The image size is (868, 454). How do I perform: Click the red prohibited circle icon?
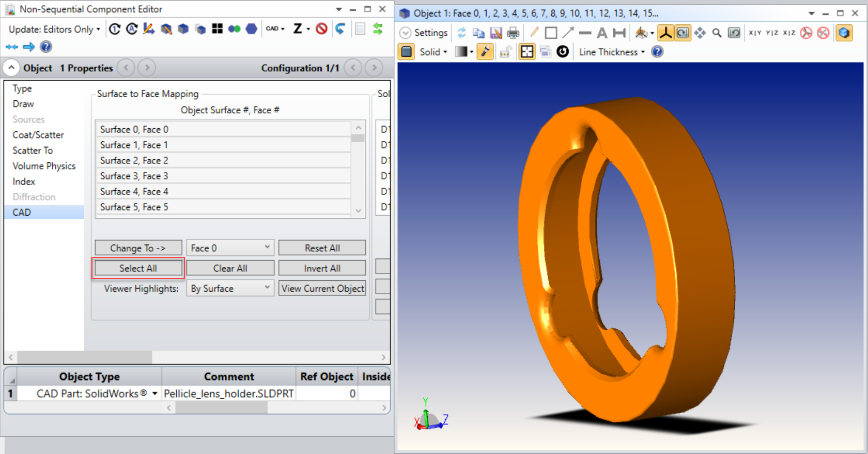pos(321,29)
